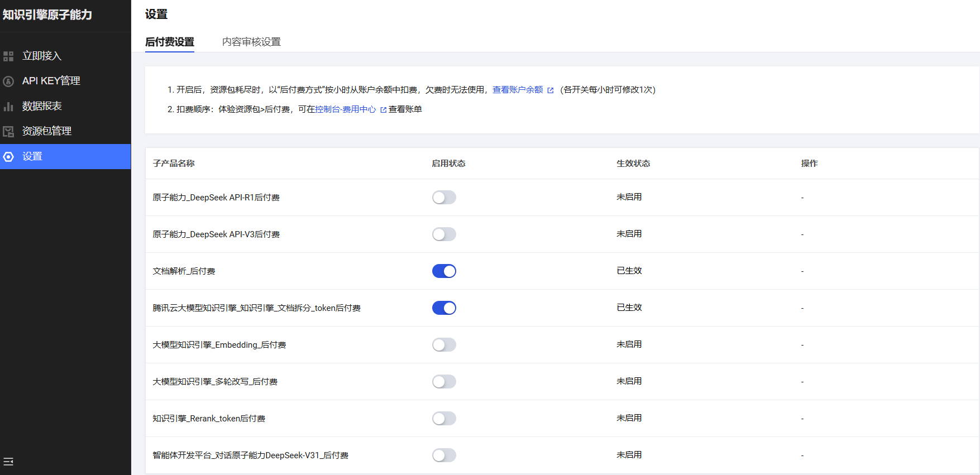Switch to 内容审核设置 tab
The height and width of the screenshot is (475, 980).
pos(251,42)
